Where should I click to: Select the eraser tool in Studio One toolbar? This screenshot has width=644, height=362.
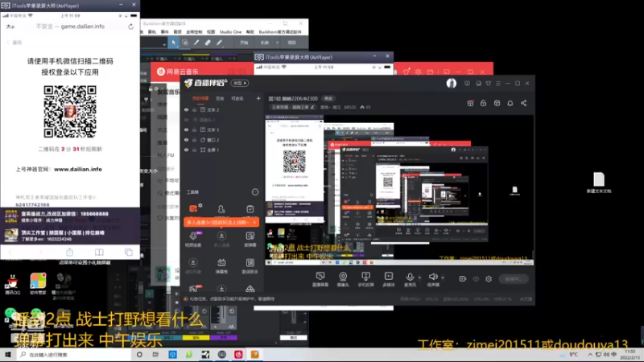[x=208, y=43]
